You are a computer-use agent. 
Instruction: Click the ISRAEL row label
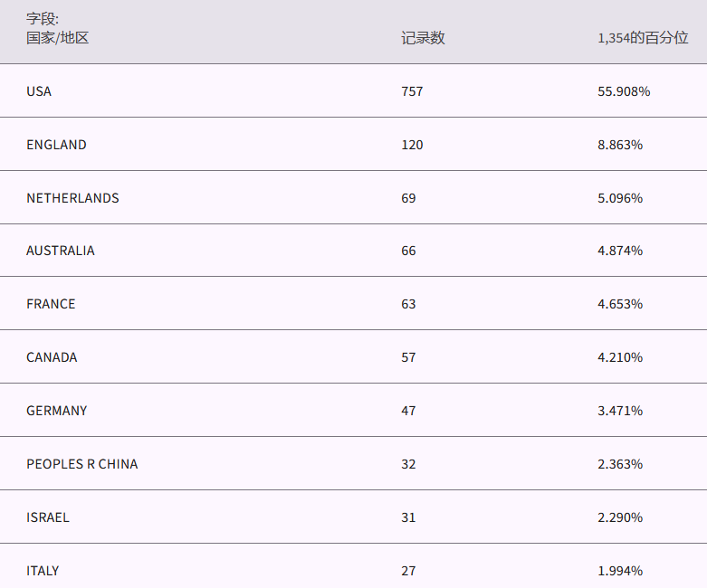[48, 517]
